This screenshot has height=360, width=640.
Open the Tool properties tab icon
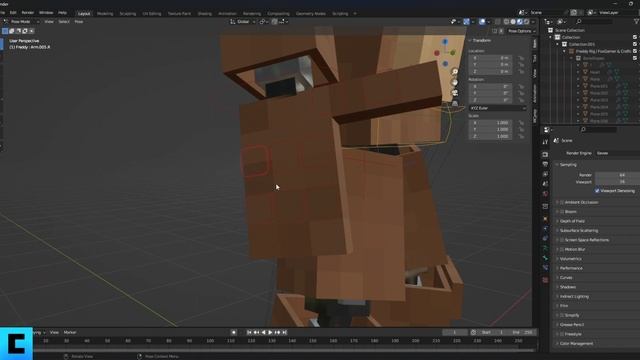click(545, 142)
